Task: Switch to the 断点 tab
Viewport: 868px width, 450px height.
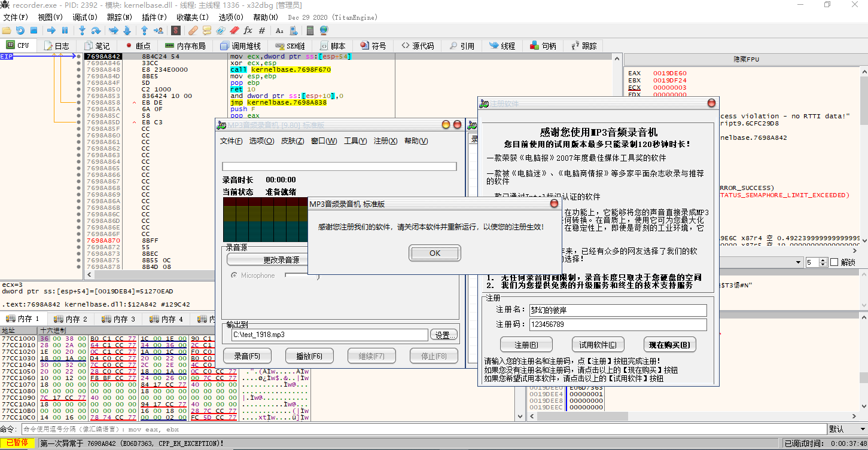Action: pos(138,45)
